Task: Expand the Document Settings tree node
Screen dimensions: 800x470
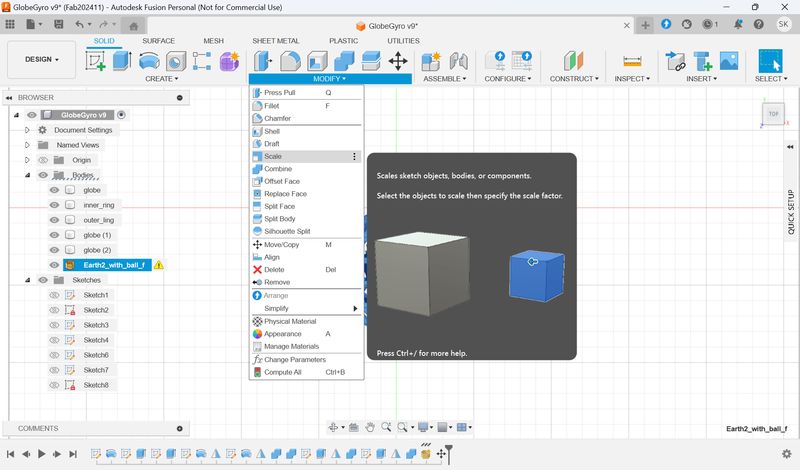Action: tap(28, 130)
